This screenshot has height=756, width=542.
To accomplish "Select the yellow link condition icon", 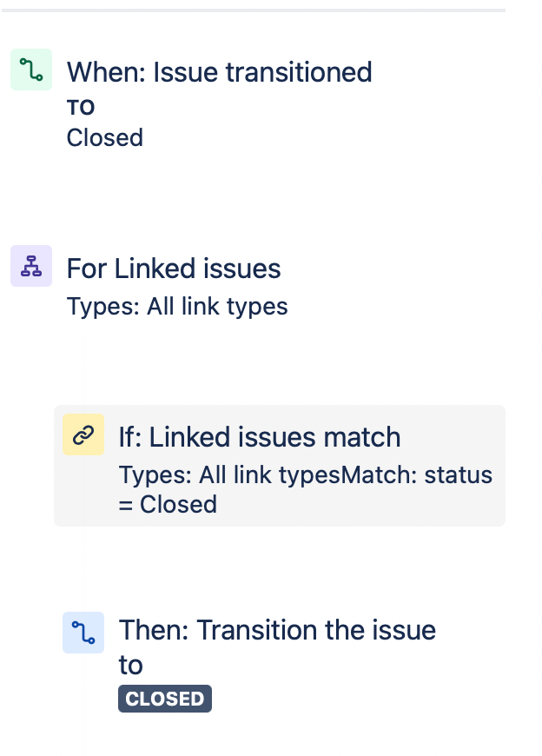I will pos(83,434).
